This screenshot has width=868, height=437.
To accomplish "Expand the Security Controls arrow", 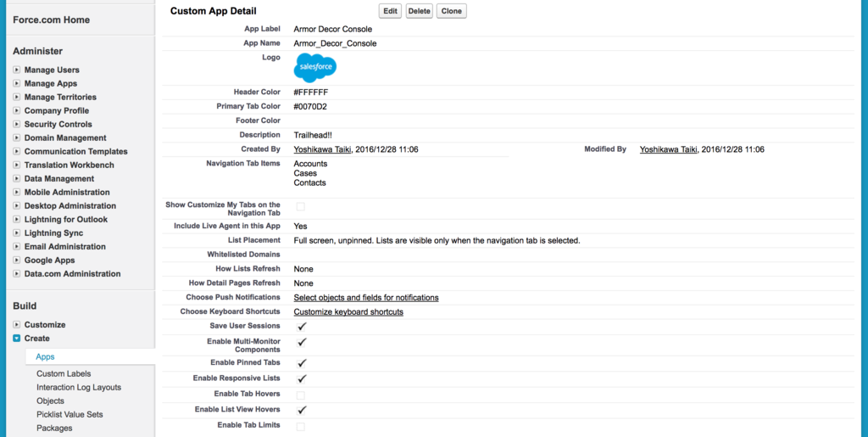I will 17,125.
